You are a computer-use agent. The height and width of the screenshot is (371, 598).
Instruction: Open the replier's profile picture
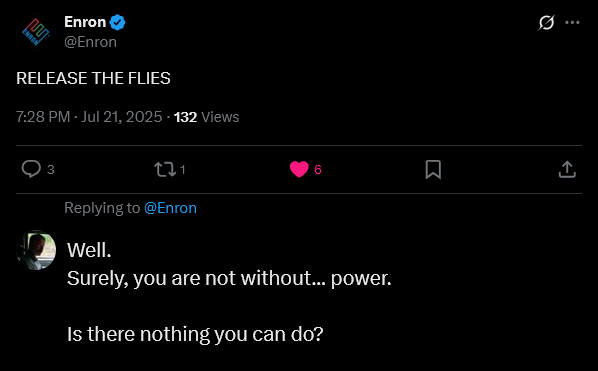click(36, 250)
